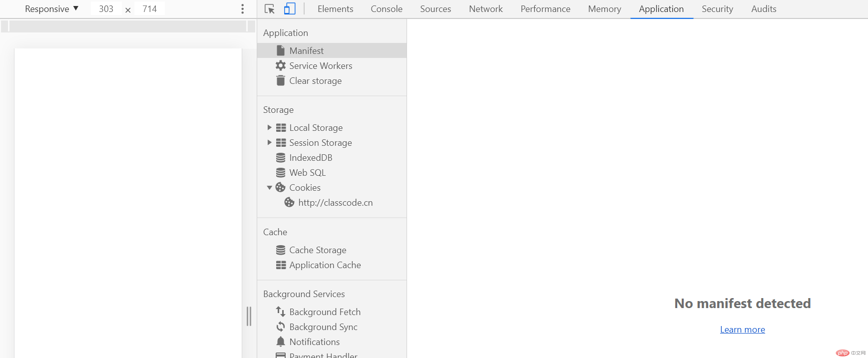Toggle the device toolbar icon
Screen dimensions: 868x358
tap(290, 9)
